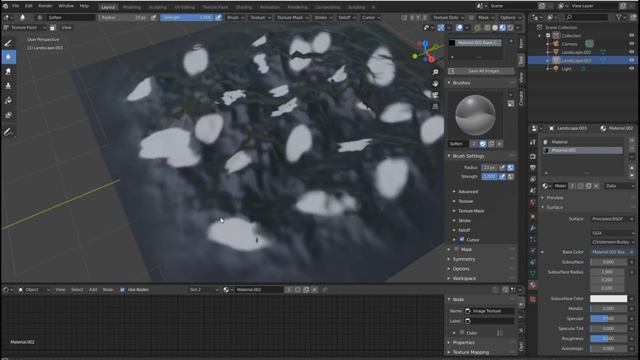Toggle brush fake user shield icon
Screen dimensions: 640x360
click(483, 144)
